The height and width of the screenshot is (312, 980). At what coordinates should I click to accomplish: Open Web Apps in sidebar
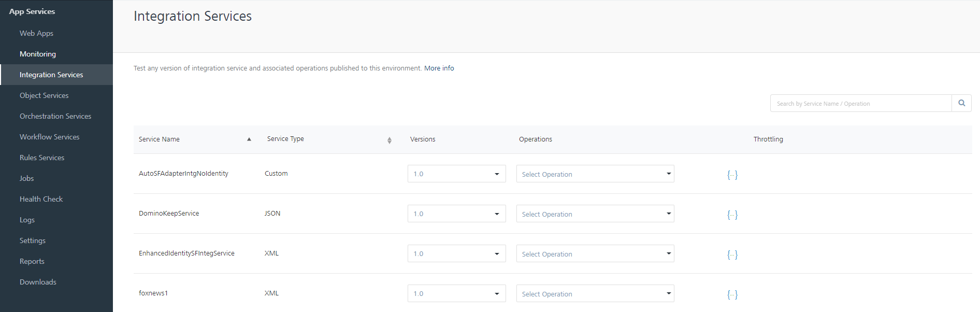pyautogui.click(x=36, y=33)
